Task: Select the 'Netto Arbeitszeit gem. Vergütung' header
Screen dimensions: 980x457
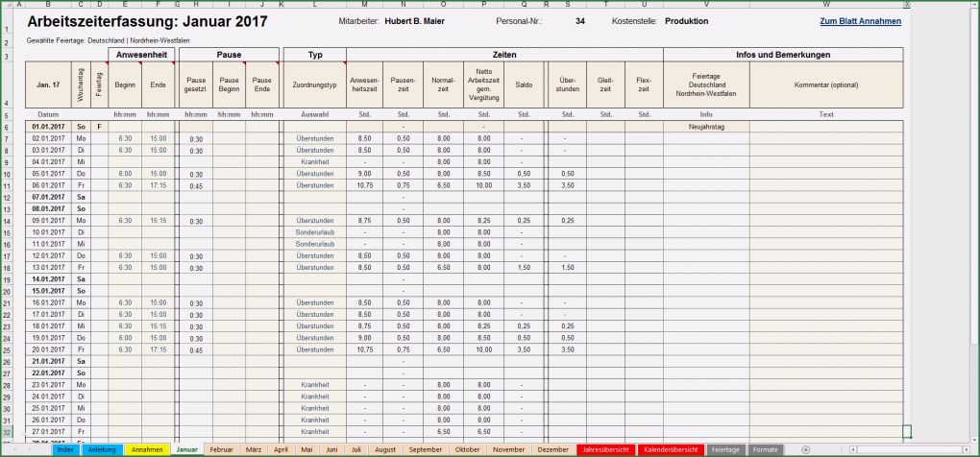Action: (x=483, y=84)
